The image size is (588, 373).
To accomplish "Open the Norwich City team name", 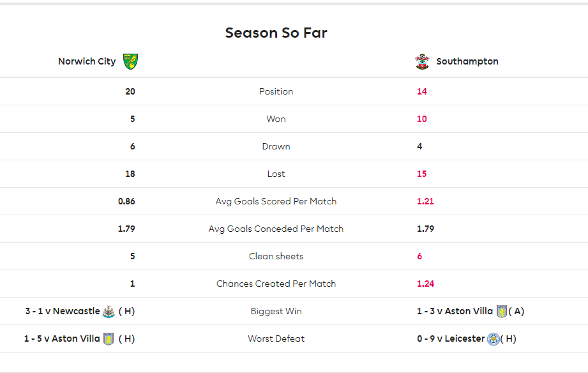I will (87, 61).
